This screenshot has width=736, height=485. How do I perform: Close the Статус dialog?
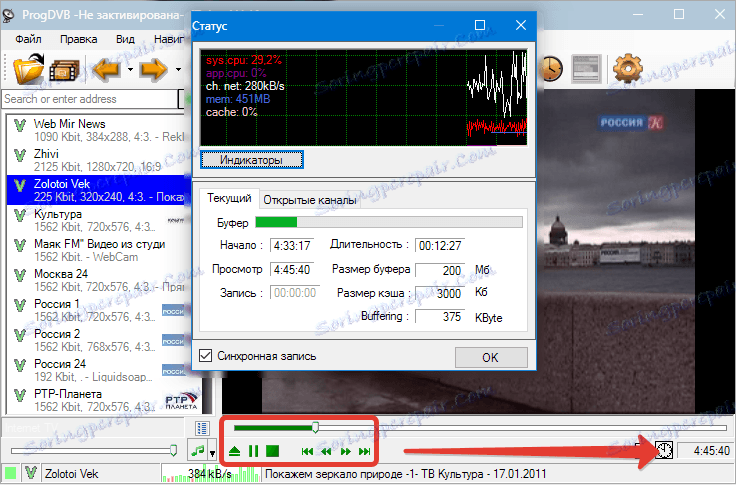[521, 25]
